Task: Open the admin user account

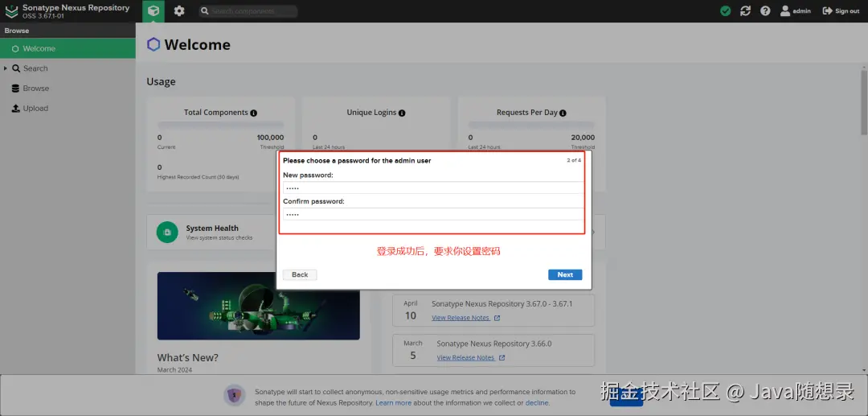Action: click(x=796, y=11)
